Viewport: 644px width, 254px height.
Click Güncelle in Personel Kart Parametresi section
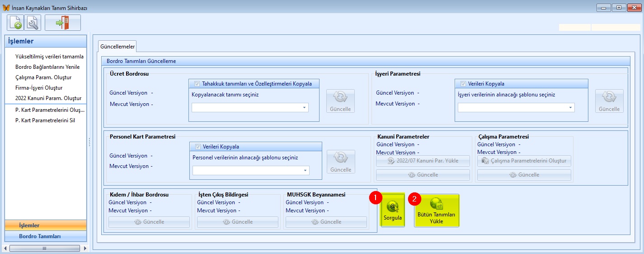(x=341, y=162)
